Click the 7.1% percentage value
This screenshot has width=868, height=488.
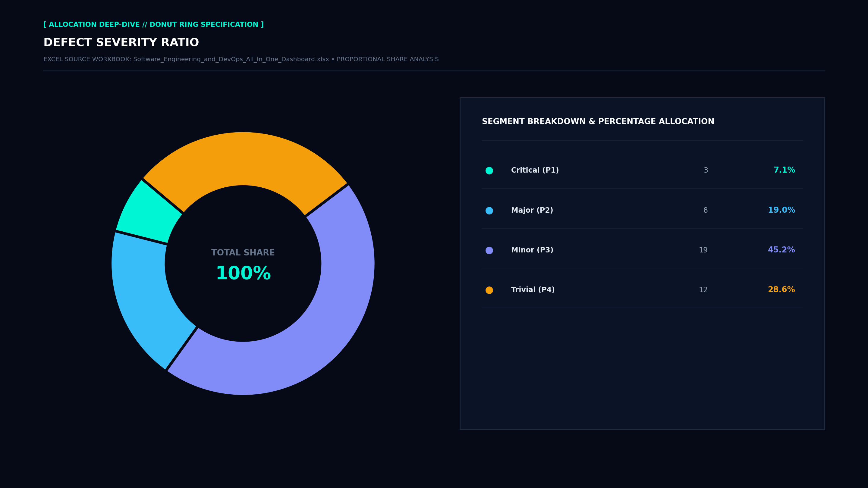784,170
